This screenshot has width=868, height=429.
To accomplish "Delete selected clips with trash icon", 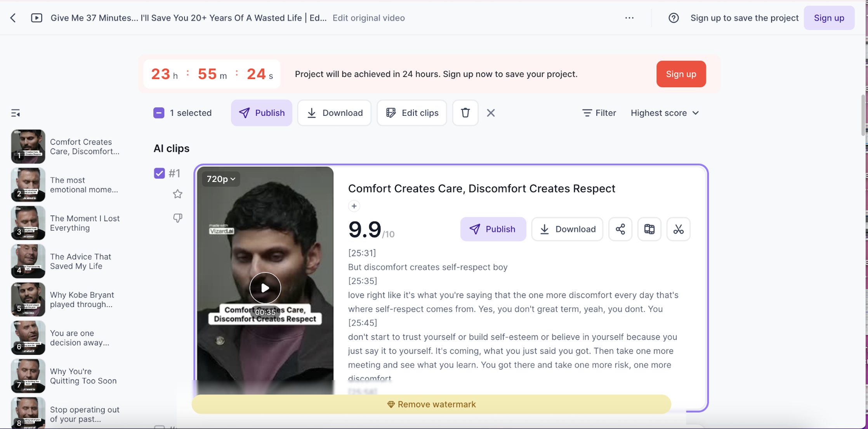I will pos(465,113).
